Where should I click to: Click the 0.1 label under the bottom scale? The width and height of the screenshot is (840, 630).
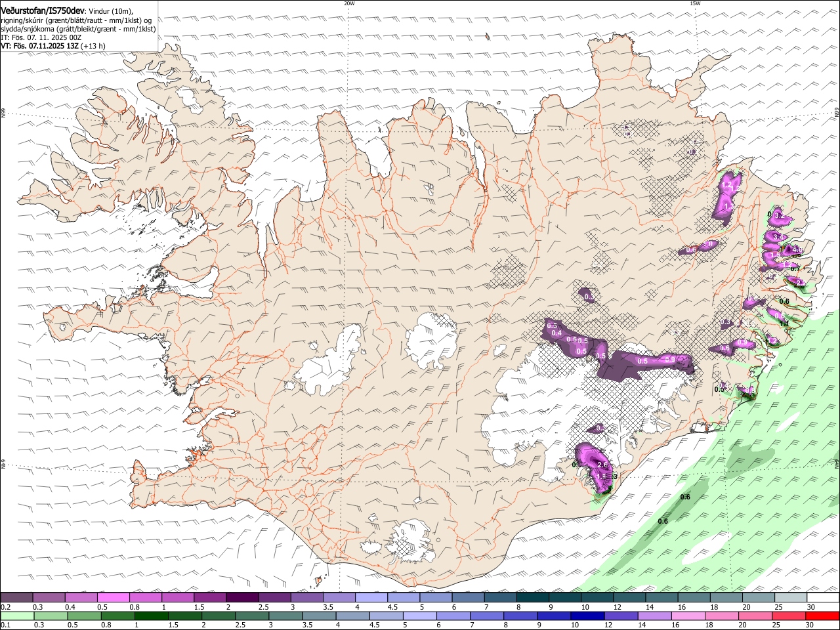[x=5, y=625]
